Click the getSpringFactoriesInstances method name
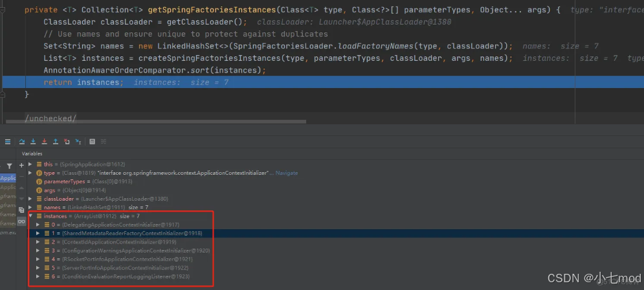The width and height of the screenshot is (644, 290). [x=212, y=10]
